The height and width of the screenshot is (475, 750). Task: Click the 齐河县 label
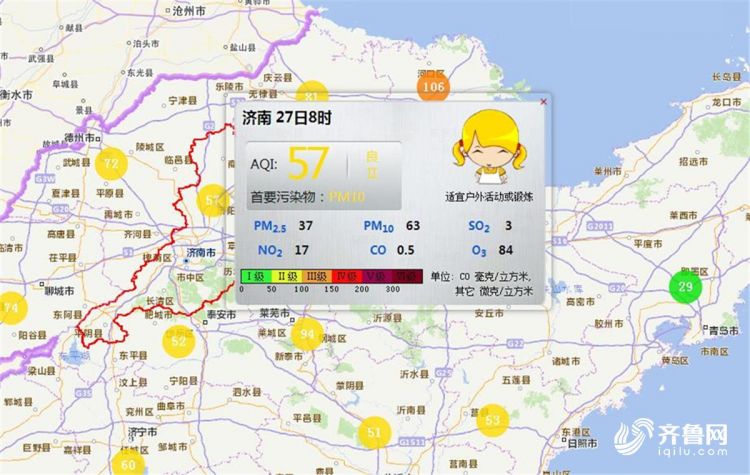pyautogui.click(x=138, y=234)
